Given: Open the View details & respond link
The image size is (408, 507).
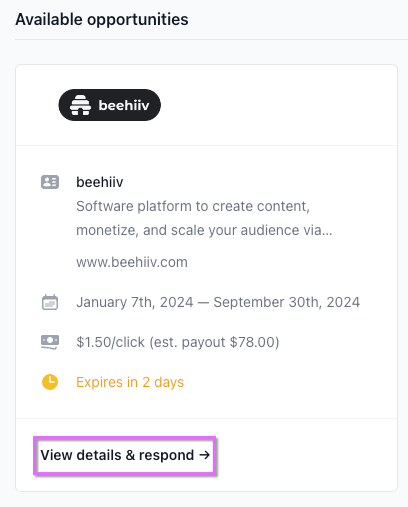Looking at the screenshot, I should pos(125,455).
